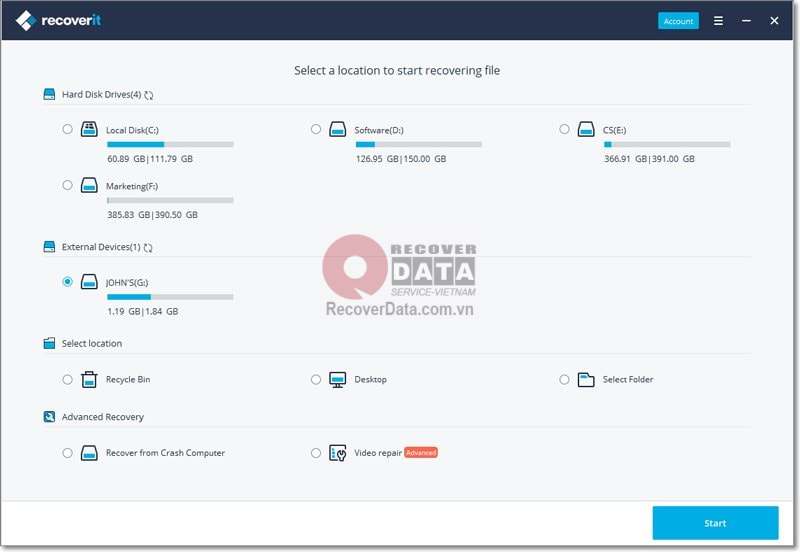Start the recovery scan

[x=715, y=523]
